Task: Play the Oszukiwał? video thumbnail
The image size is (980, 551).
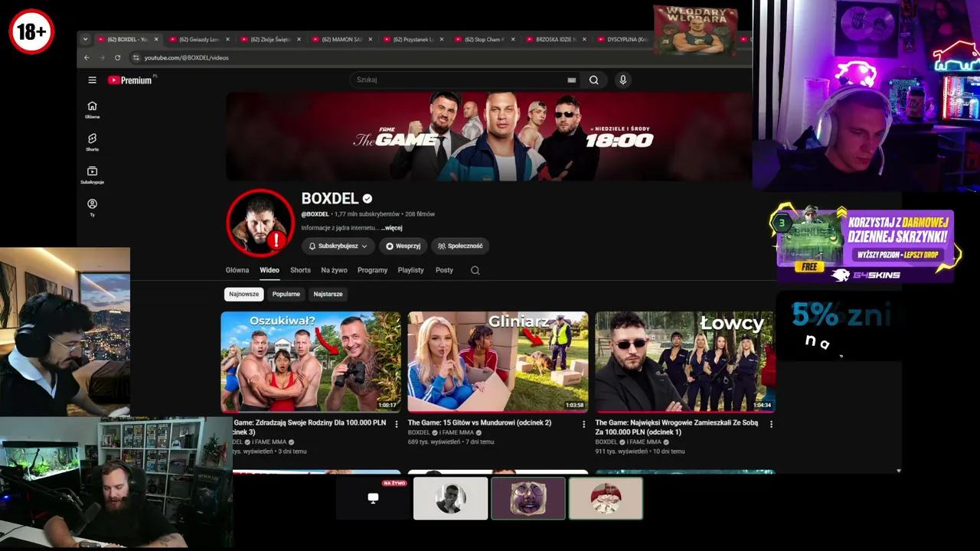Action: (x=311, y=361)
